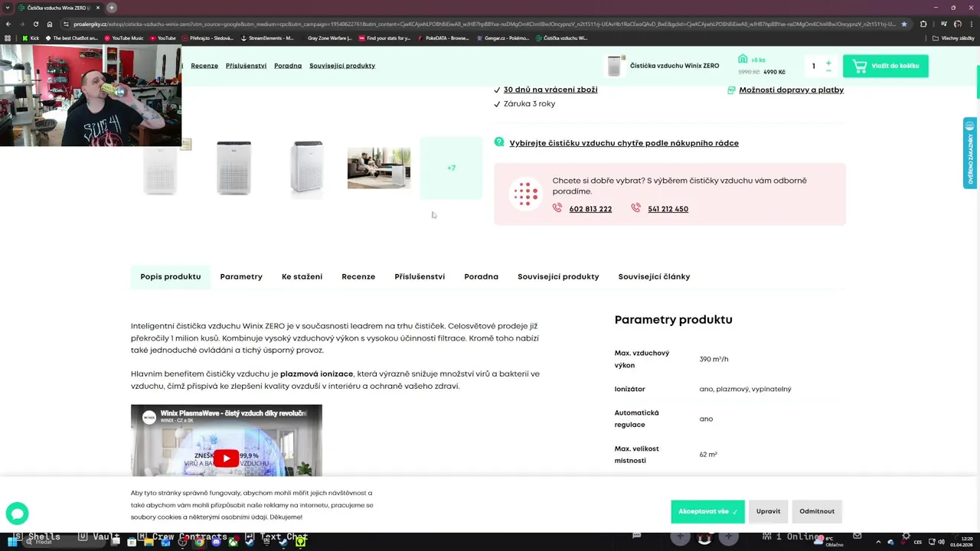Open the Ověřeno zákazníky side tab
The width and height of the screenshot is (980, 551).
pyautogui.click(x=970, y=153)
